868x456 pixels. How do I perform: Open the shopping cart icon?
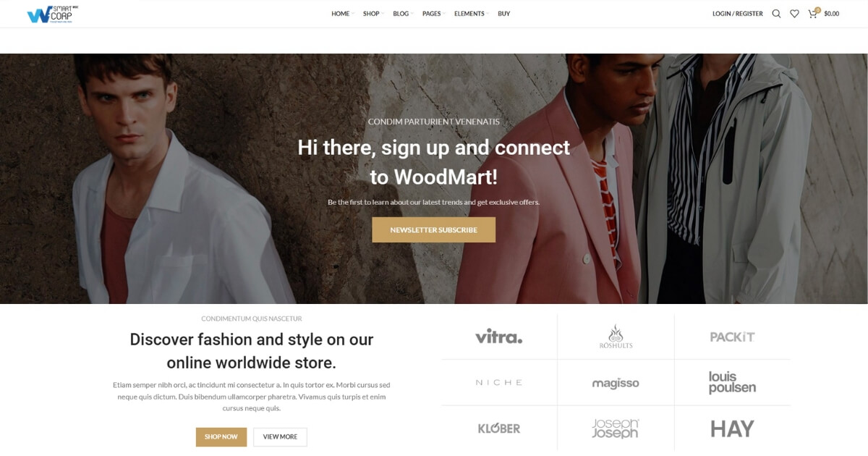coord(813,13)
